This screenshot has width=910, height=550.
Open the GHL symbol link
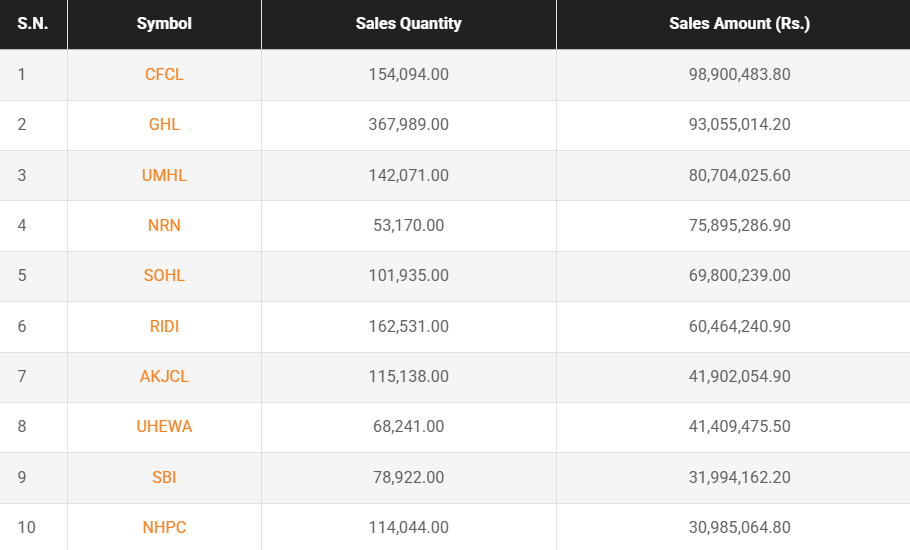tap(164, 124)
